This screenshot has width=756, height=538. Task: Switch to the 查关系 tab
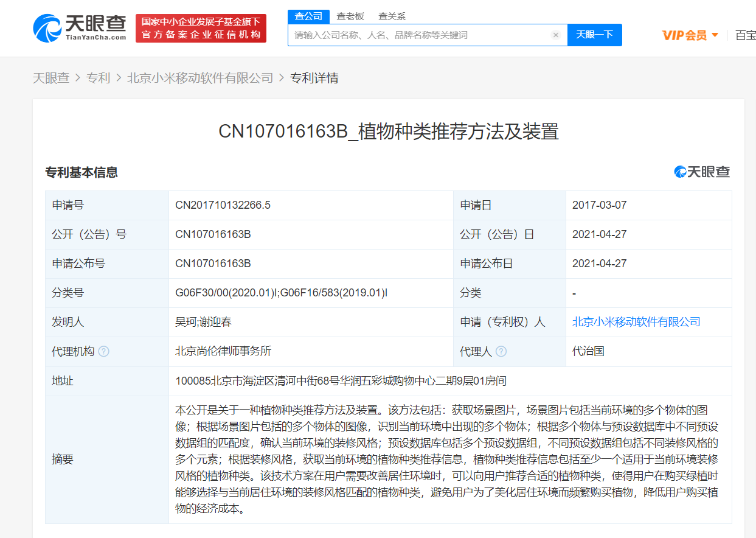coord(391,16)
